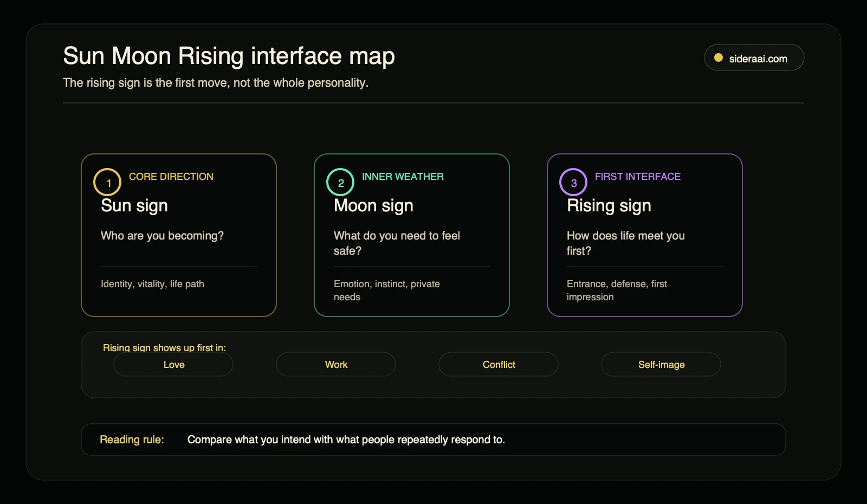Click the number 1 circle icon
The image size is (867, 504).
click(x=107, y=182)
